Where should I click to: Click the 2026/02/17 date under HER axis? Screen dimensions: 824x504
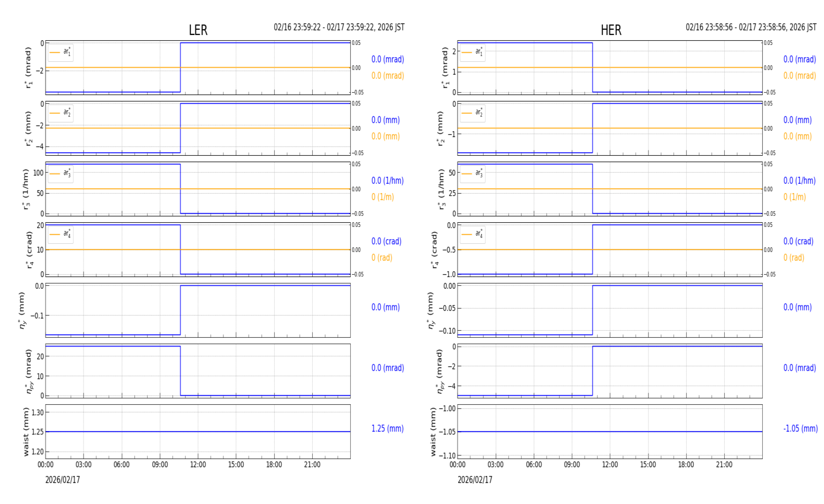coord(475,480)
